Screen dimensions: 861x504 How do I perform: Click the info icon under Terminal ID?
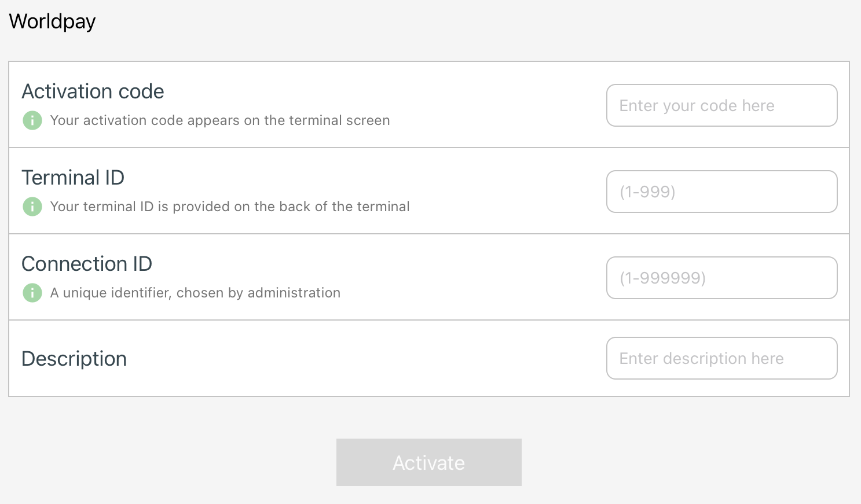point(32,207)
